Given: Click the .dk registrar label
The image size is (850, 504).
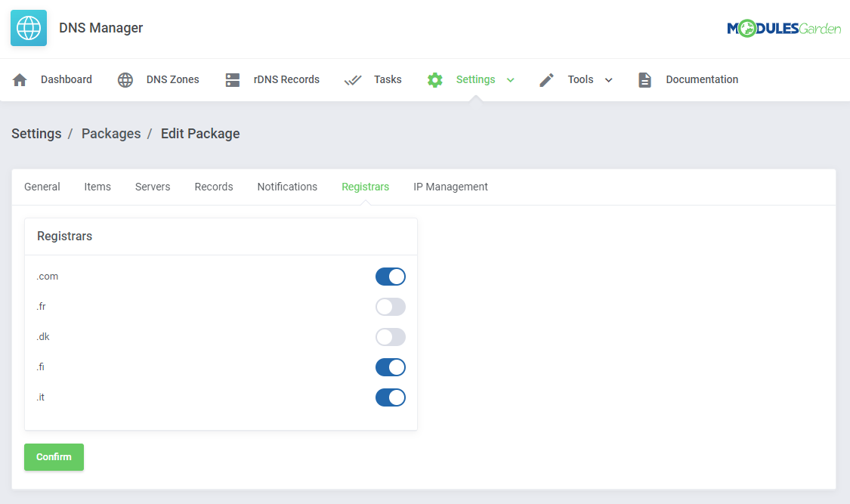Looking at the screenshot, I should [x=43, y=337].
